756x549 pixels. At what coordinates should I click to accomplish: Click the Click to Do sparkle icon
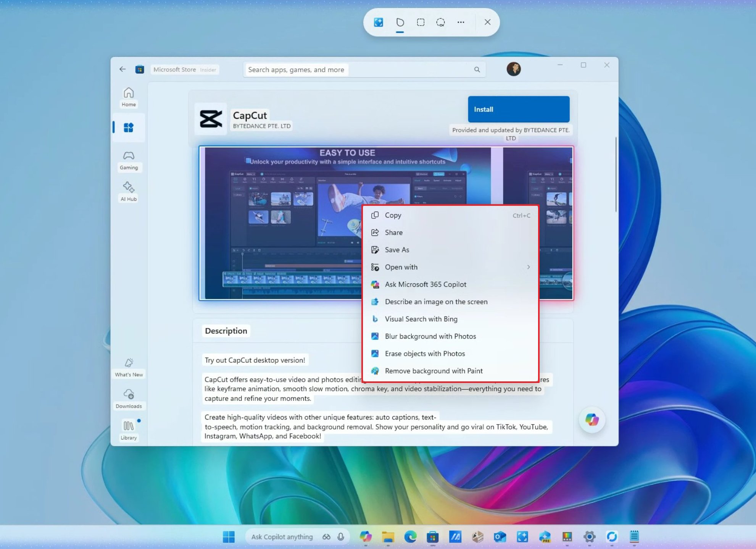click(378, 22)
